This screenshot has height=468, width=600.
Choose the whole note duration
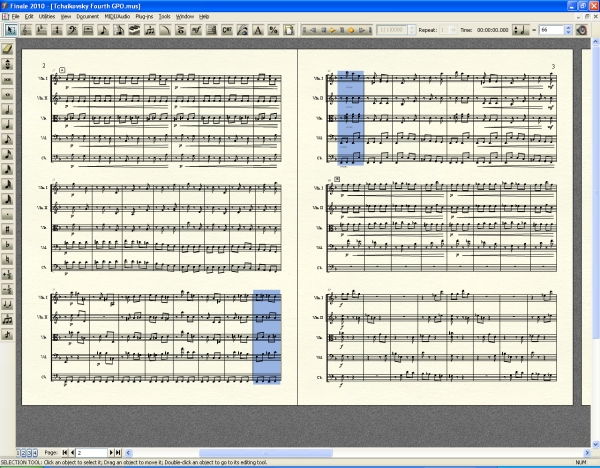click(x=7, y=94)
